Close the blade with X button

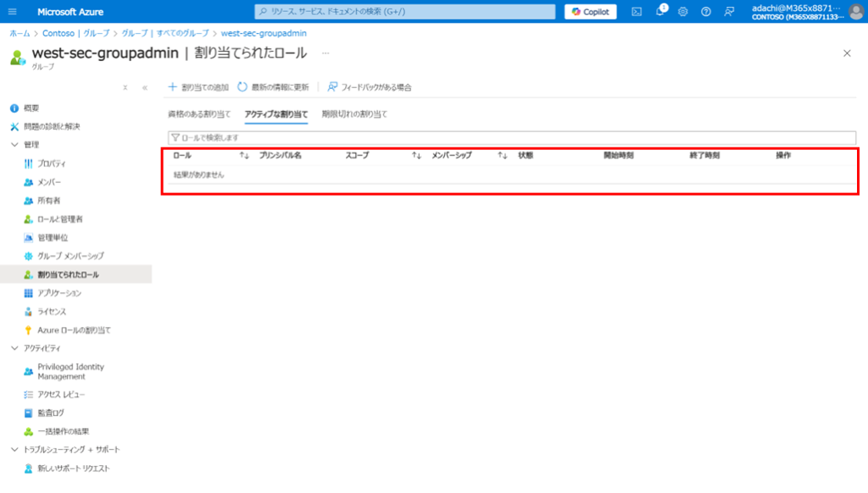click(847, 53)
